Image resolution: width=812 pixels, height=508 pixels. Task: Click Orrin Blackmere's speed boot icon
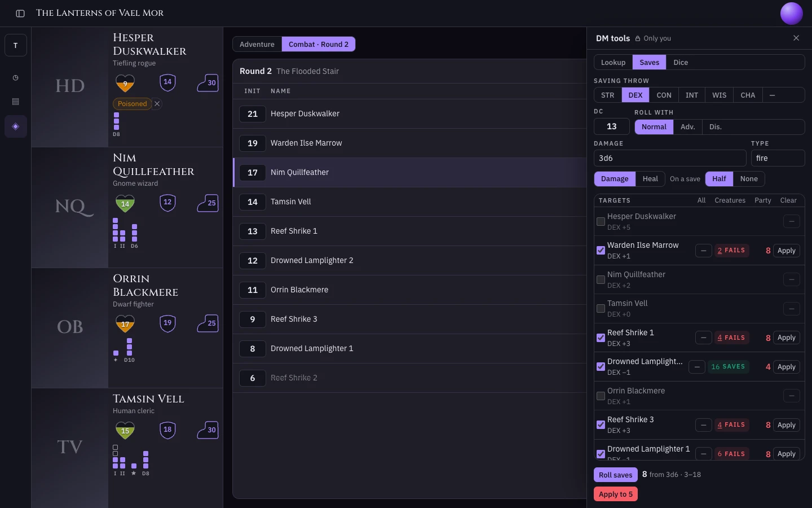tap(208, 323)
